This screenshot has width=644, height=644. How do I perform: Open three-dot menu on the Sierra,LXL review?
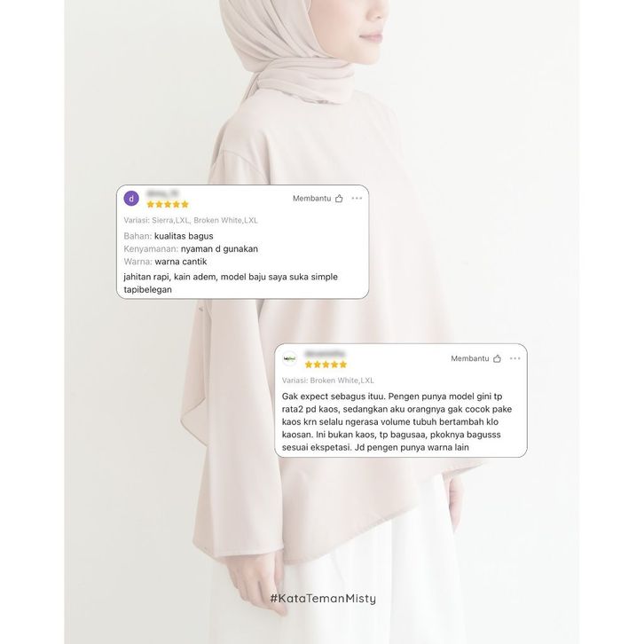coord(357,198)
